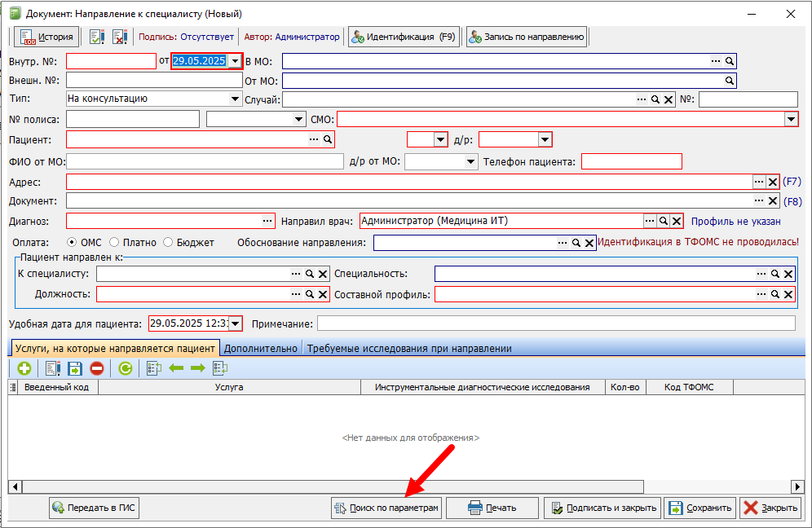The width and height of the screenshot is (812, 528).
Task: Click the Код ТФОМС column header
Action: pos(689,387)
